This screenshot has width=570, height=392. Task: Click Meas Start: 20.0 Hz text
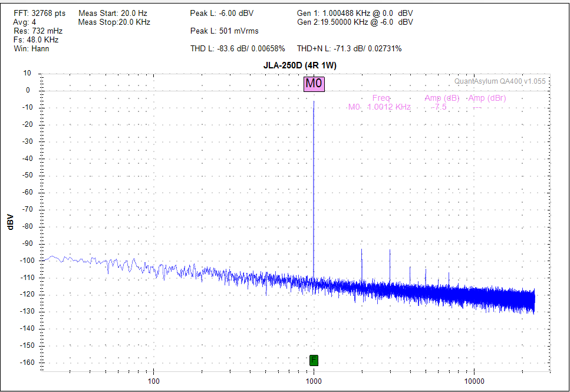coord(113,14)
